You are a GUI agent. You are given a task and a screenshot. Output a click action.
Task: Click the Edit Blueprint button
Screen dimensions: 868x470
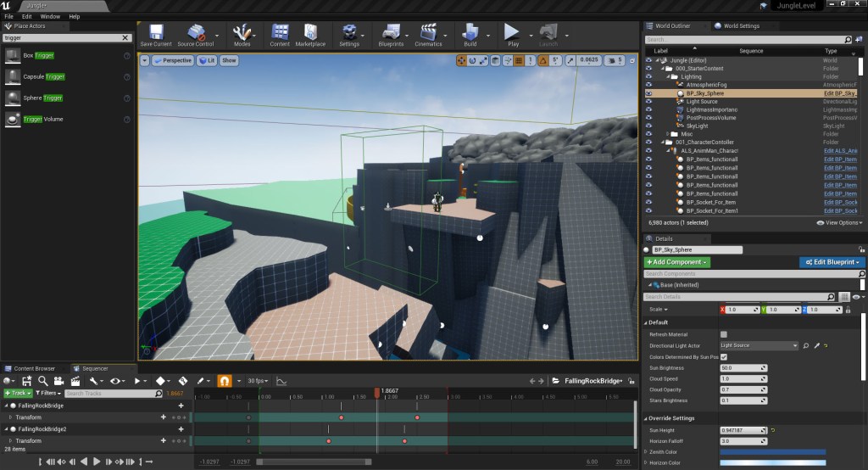click(x=831, y=262)
